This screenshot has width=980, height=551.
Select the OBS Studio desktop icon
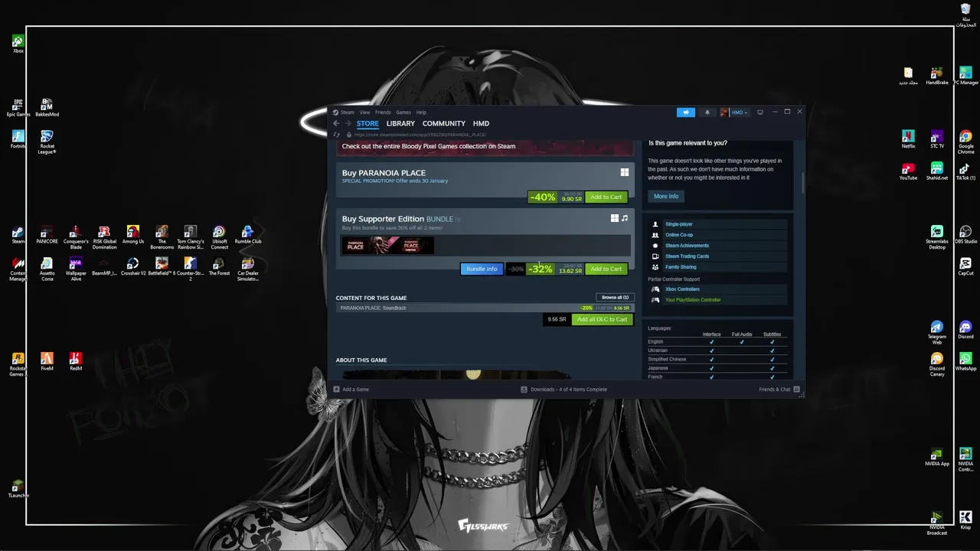pyautogui.click(x=965, y=235)
